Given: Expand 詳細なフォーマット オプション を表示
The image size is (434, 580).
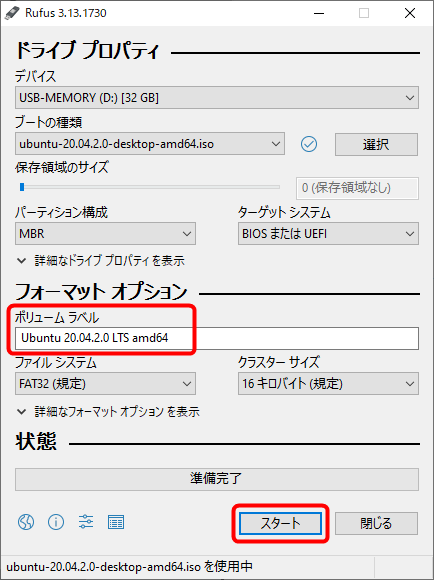Looking at the screenshot, I should (x=108, y=411).
